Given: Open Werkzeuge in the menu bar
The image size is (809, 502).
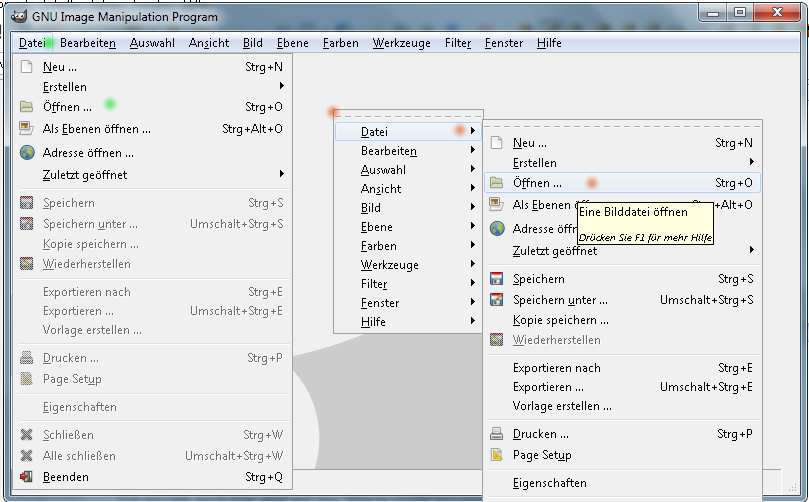Looking at the screenshot, I should coord(401,43).
